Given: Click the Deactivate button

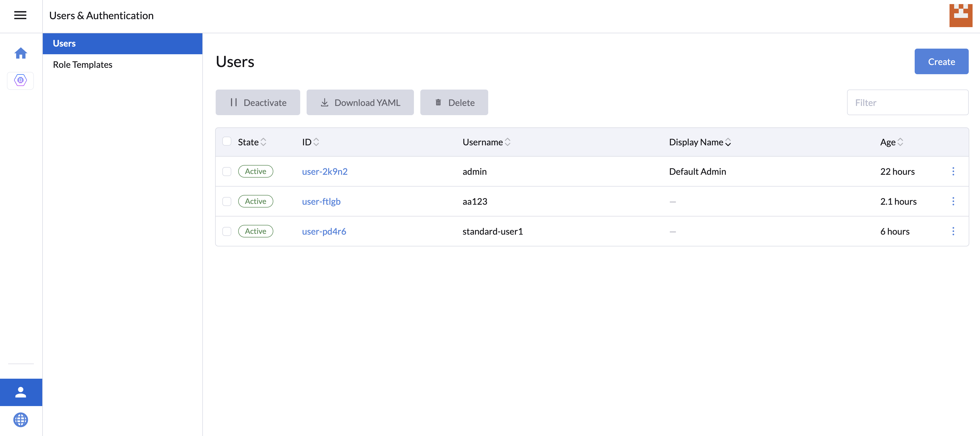Looking at the screenshot, I should click(258, 102).
